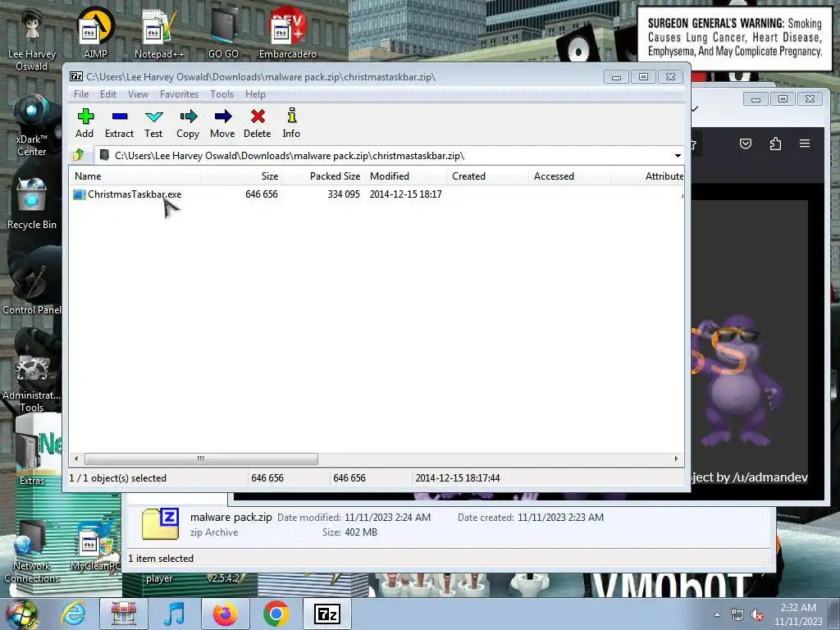The width and height of the screenshot is (840, 630).
Task: Open the File menu
Action: [81, 94]
